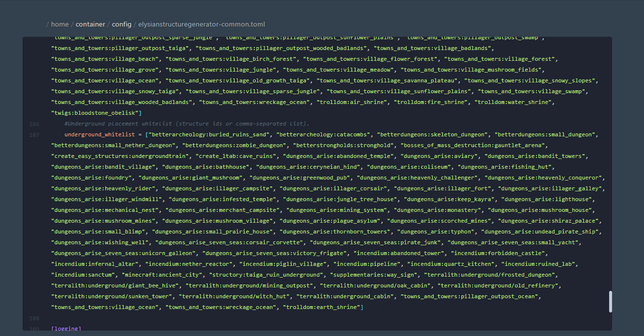Click the Underground placement whitelist comment
644x336 pixels.
(x=187, y=124)
